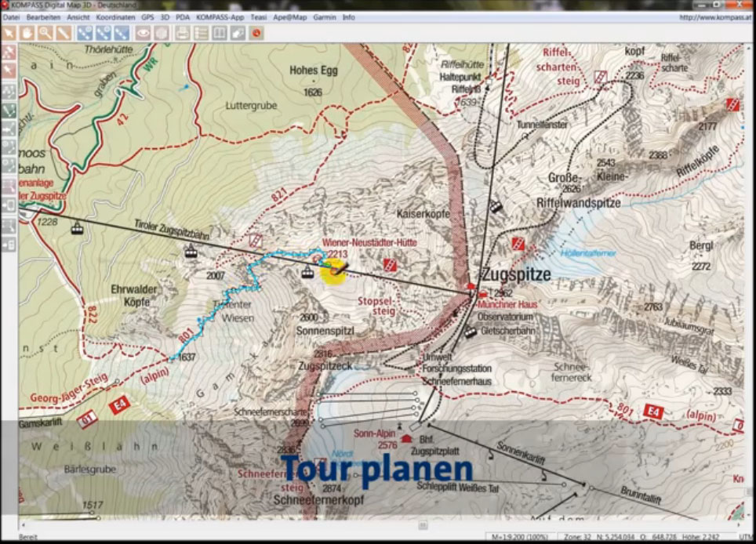Open the Garmin menu

coord(325,17)
